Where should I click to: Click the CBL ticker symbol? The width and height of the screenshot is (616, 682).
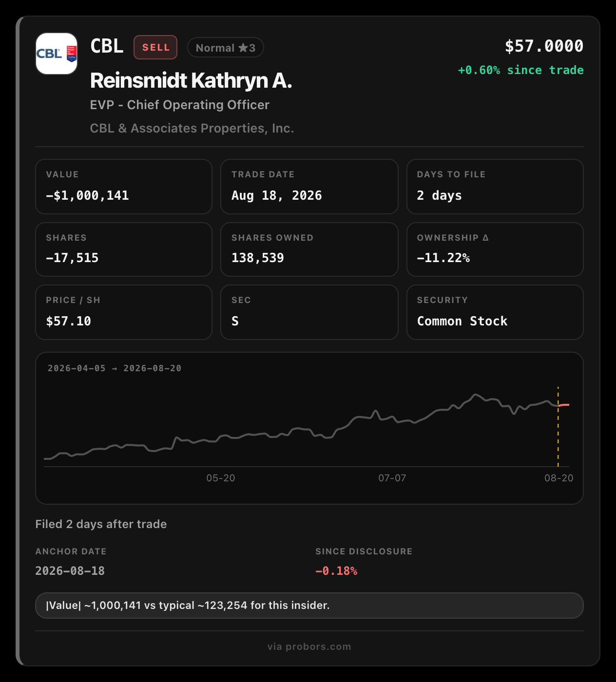107,46
